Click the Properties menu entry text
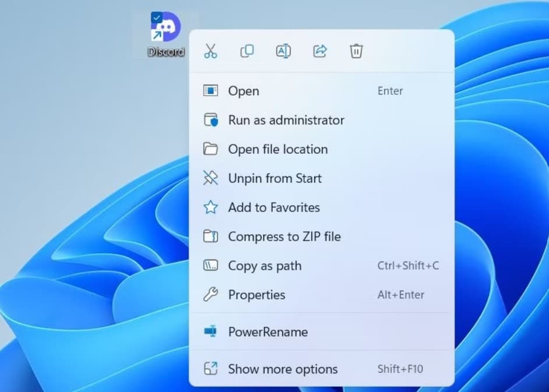The width and height of the screenshot is (549, 392). [256, 295]
